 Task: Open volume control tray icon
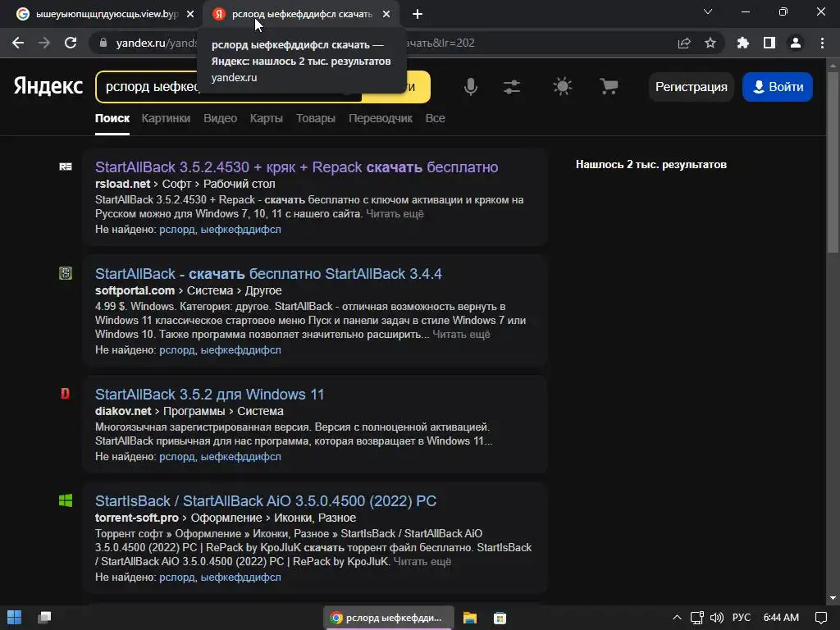717,618
